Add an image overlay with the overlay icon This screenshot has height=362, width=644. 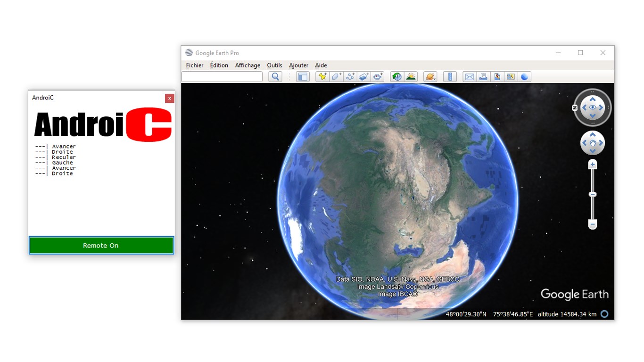click(x=363, y=76)
